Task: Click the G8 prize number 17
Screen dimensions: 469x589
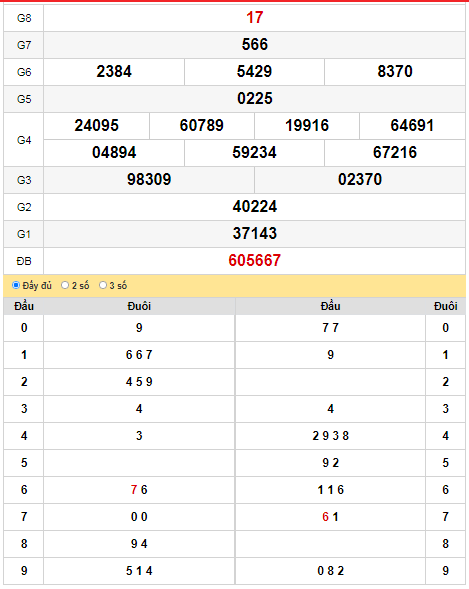Action: point(255,18)
